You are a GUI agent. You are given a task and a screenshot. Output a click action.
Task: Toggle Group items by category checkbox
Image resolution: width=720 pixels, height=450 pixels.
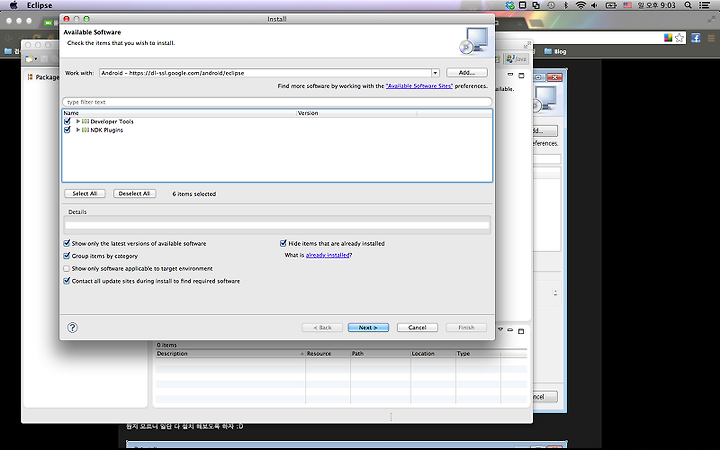pyautogui.click(x=67, y=256)
